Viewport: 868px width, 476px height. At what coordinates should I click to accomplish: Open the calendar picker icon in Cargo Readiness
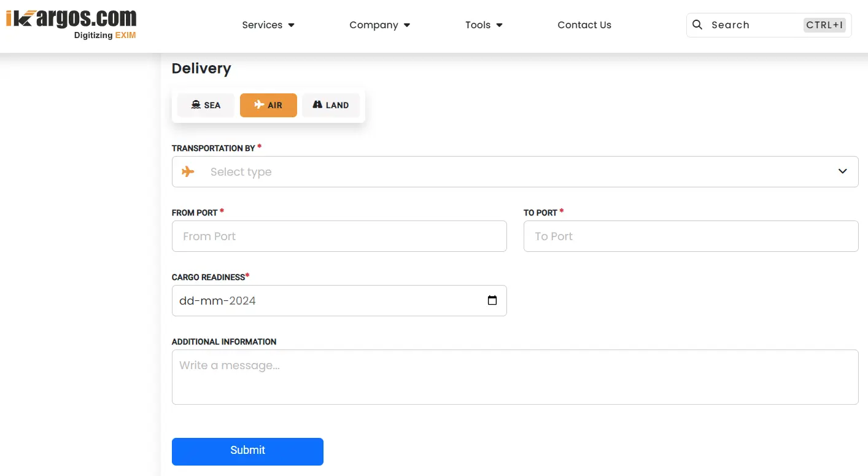tap(492, 300)
